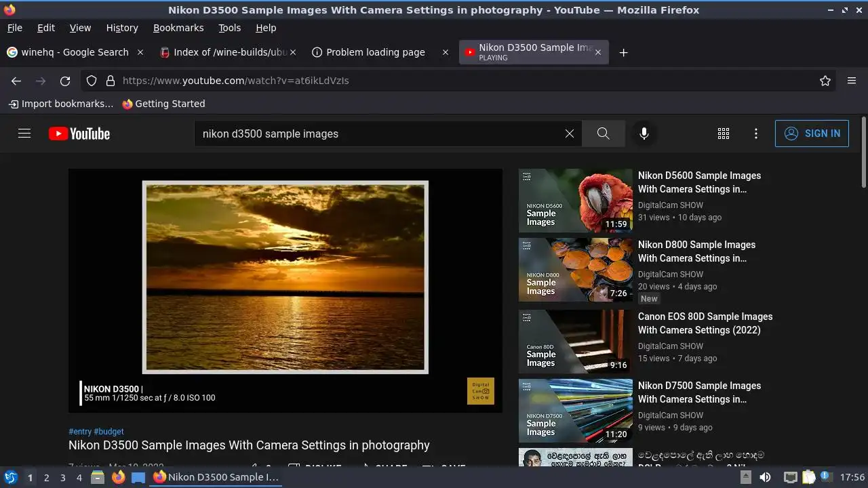Open the YouTube guide hamburger menu
Viewport: 868px width, 488px height.
pos(24,134)
